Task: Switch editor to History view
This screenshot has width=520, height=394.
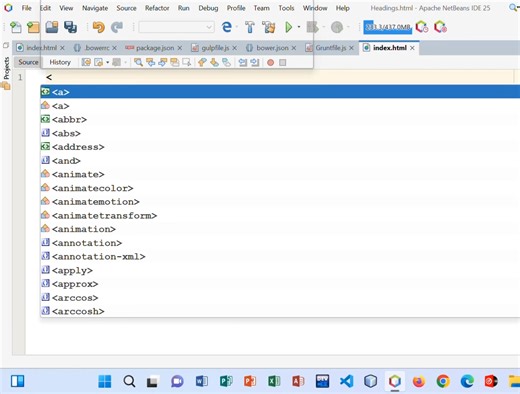Action: coord(60,62)
